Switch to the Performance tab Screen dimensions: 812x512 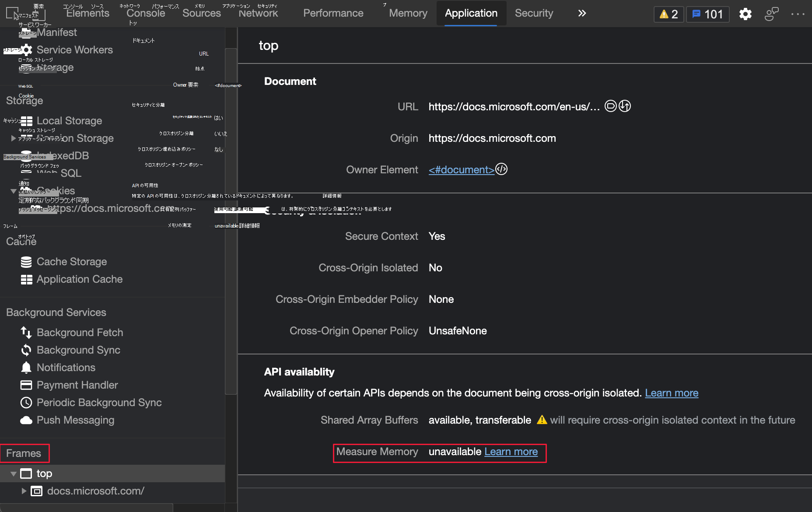333,14
